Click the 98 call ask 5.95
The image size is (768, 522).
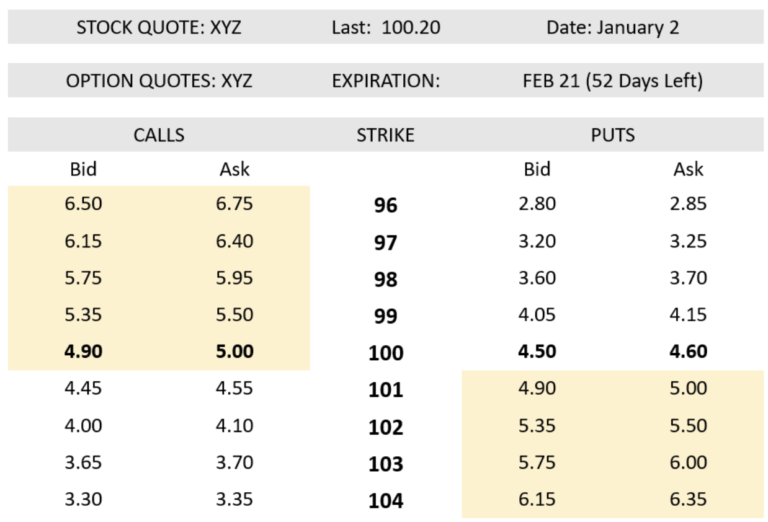pos(235,278)
